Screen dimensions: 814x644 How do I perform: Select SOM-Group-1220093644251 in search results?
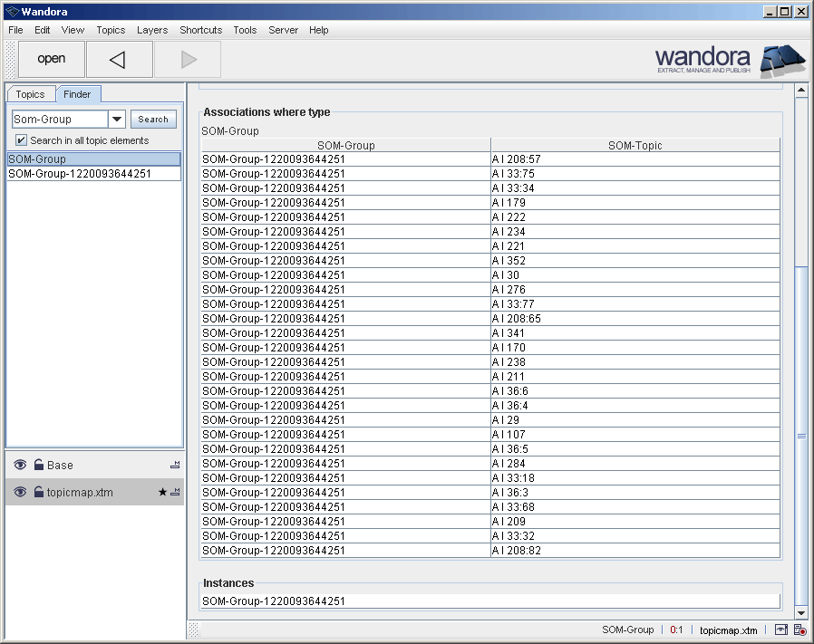tap(80, 174)
